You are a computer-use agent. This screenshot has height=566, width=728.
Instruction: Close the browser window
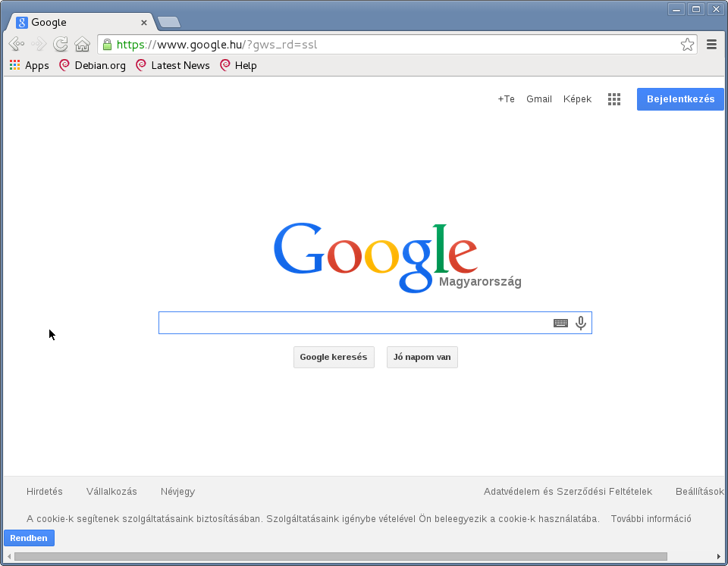716,9
